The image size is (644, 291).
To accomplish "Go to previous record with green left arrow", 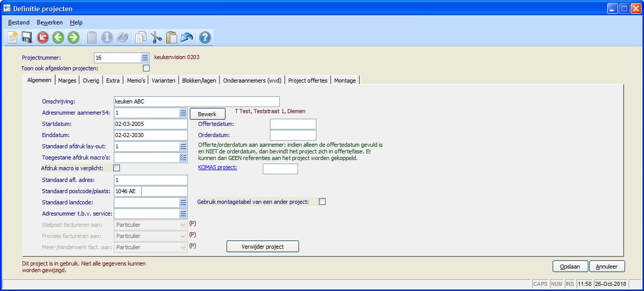I will [x=58, y=37].
